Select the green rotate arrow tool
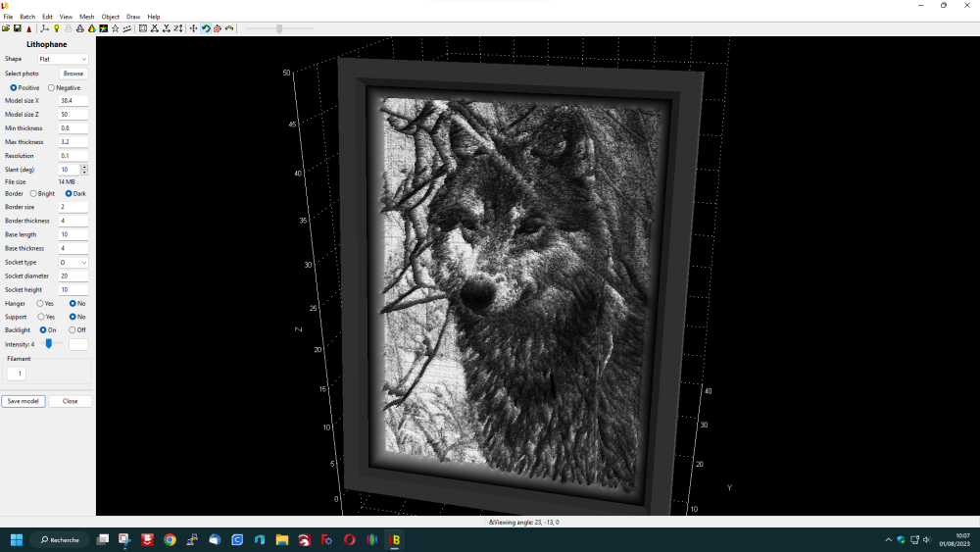Image resolution: width=980 pixels, height=552 pixels. [206, 28]
